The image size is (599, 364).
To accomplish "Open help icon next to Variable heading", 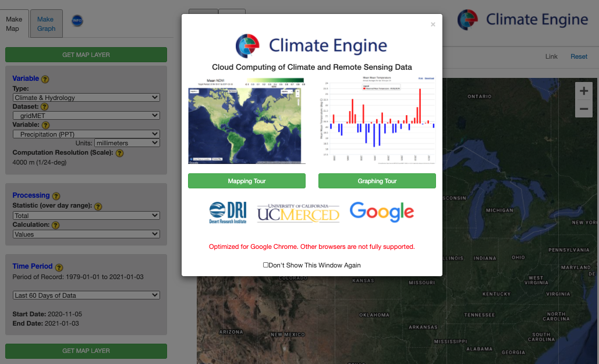I will tap(45, 79).
